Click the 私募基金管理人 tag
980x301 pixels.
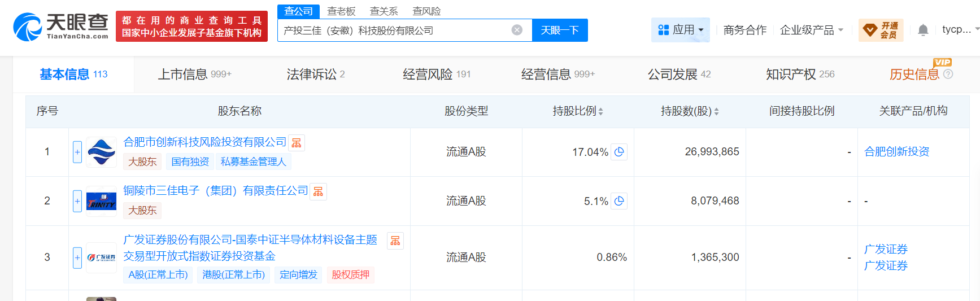click(x=253, y=162)
